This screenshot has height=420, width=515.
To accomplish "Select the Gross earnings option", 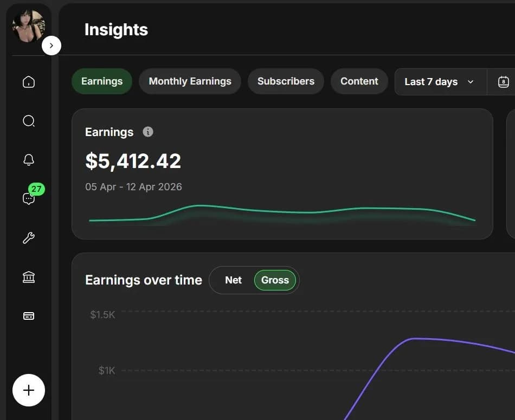I will point(275,280).
